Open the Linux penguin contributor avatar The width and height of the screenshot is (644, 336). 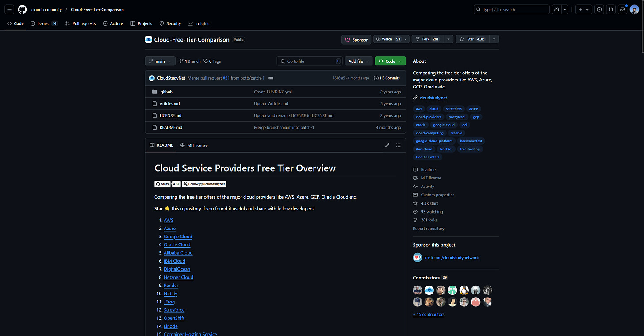(x=464, y=290)
